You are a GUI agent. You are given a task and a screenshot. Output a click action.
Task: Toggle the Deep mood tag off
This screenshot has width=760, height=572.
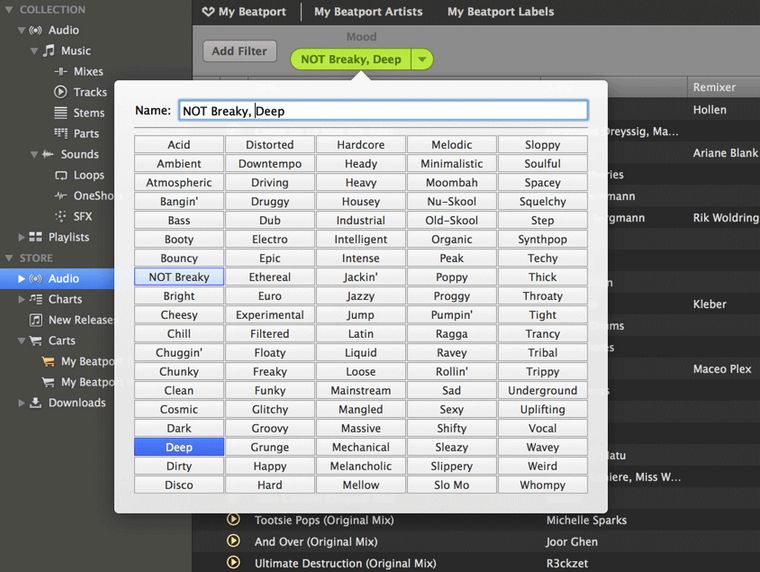(x=179, y=447)
